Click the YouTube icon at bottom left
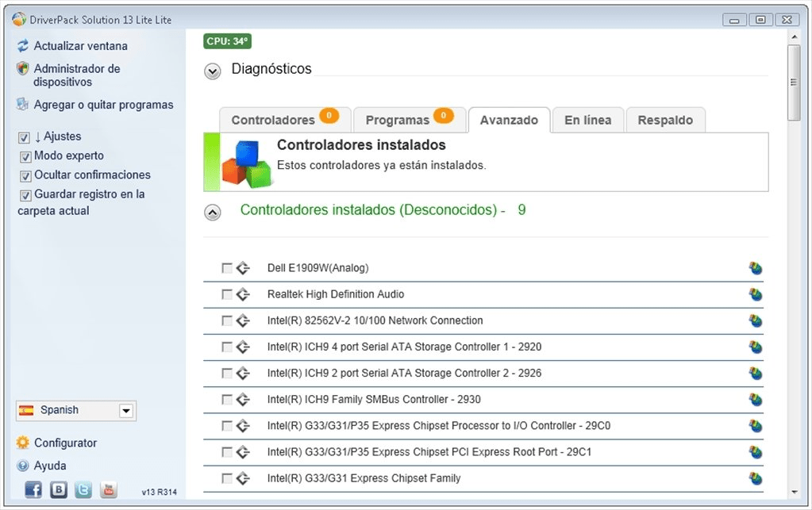This screenshot has height=510, width=812. [108, 489]
